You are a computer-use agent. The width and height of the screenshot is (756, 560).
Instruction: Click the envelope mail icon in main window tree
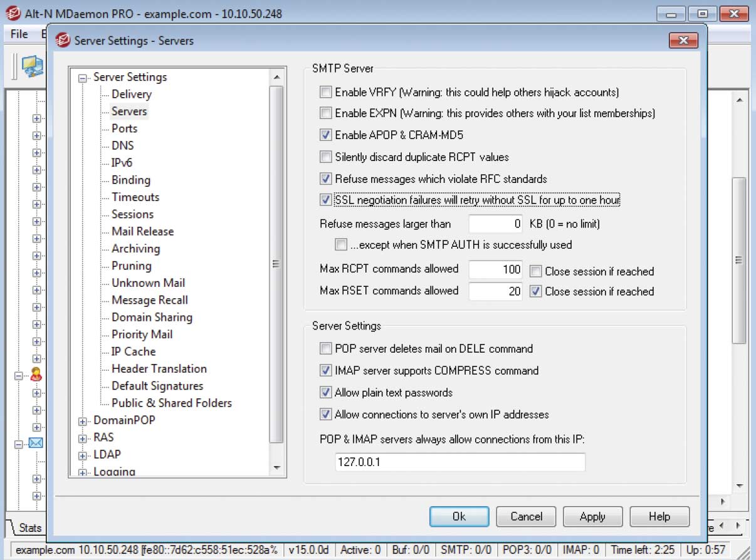[x=36, y=443]
